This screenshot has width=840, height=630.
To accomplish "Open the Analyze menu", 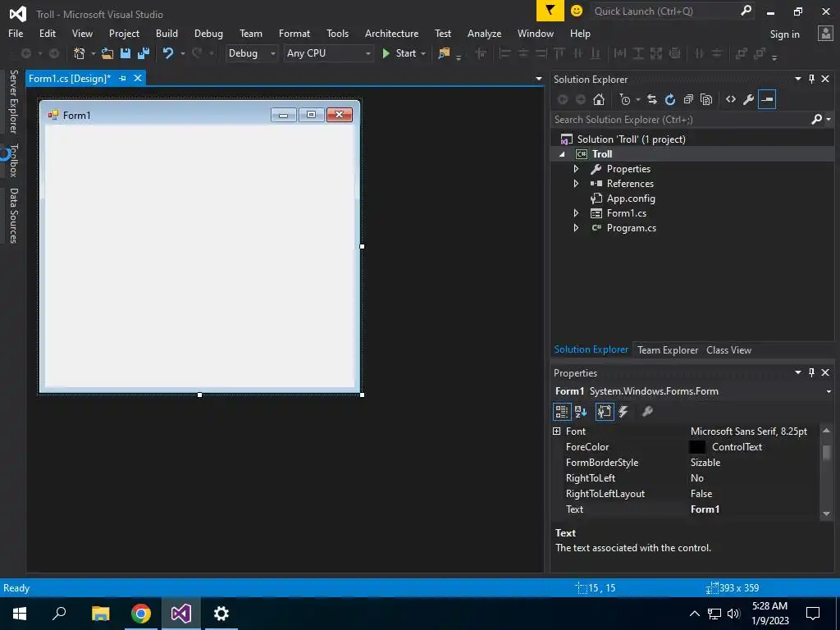I will pos(484,34).
